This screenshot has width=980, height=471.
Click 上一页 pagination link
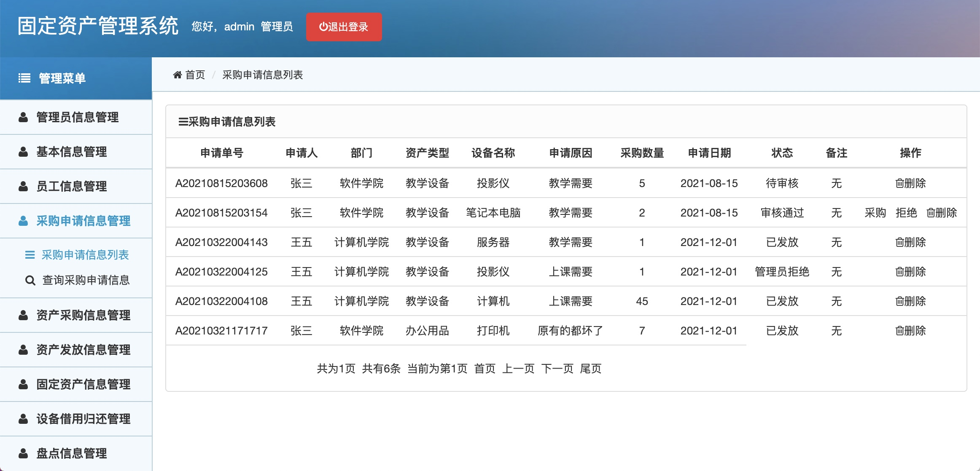pyautogui.click(x=518, y=369)
